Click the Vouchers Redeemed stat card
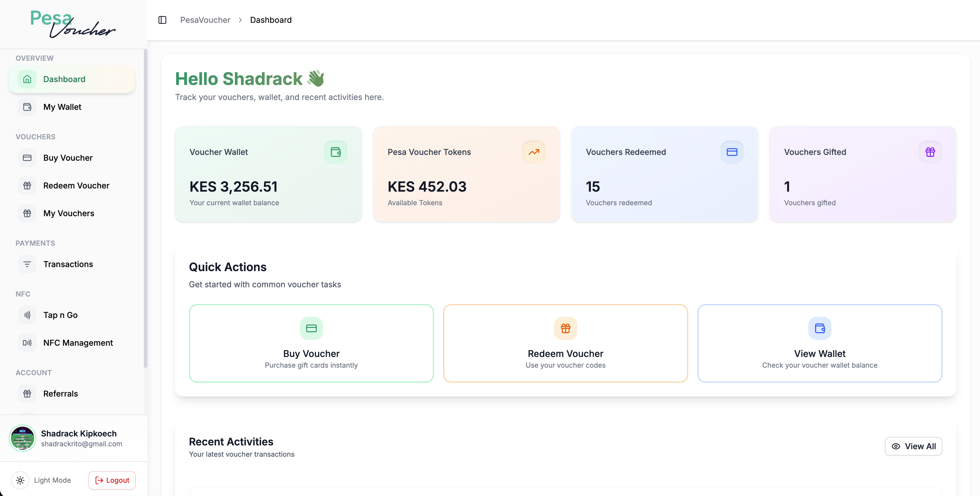The image size is (980, 496). pos(665,174)
